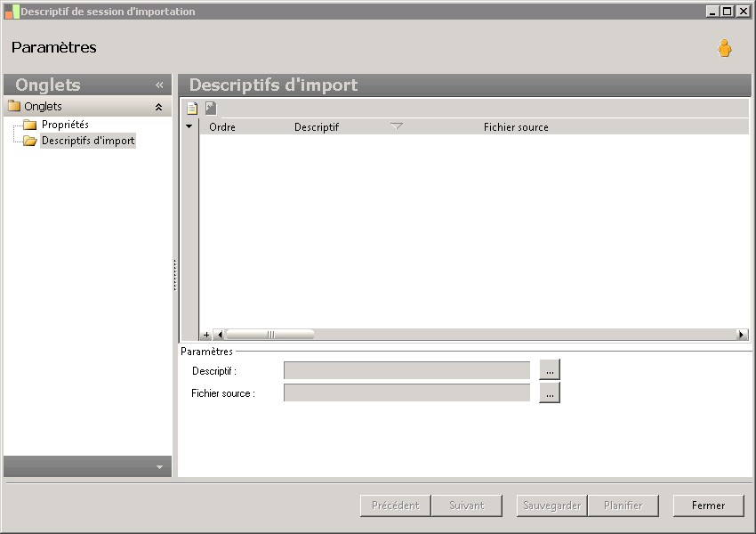Click the orange user figure icon
The height and width of the screenshot is (534, 756).
pos(724,48)
